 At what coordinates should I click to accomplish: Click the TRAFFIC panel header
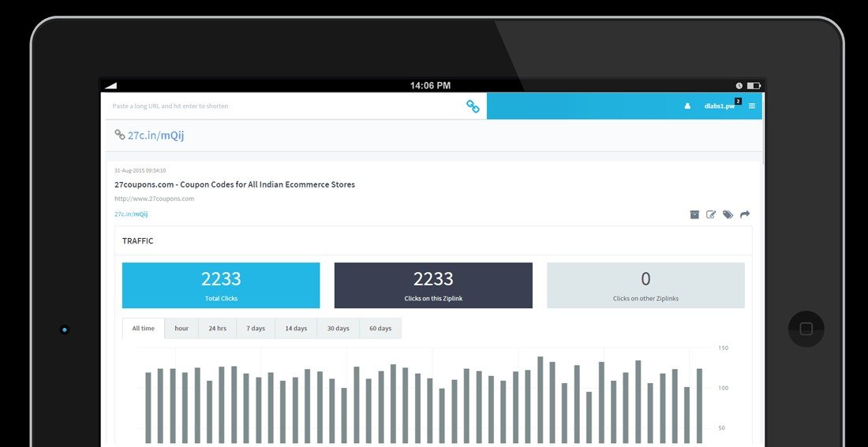pos(433,240)
